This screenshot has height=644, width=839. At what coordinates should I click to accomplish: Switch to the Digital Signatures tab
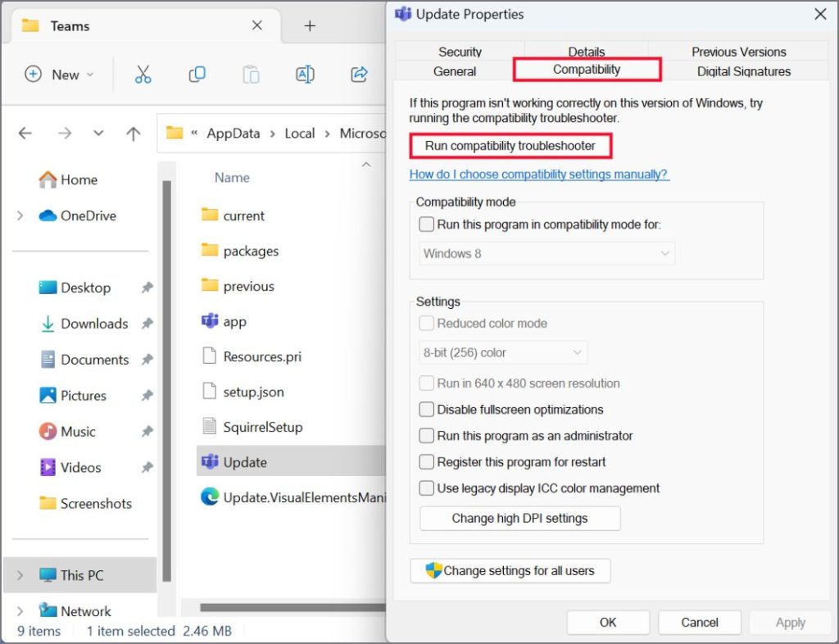[x=744, y=71]
